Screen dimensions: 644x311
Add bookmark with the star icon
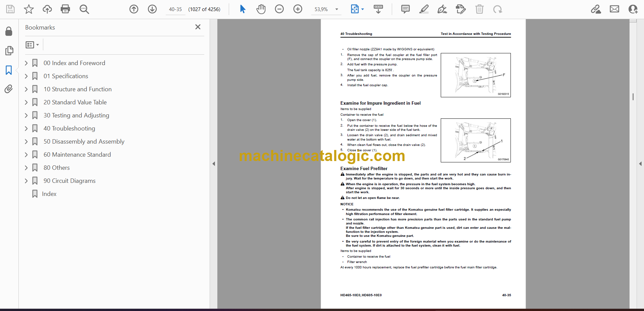click(x=29, y=9)
